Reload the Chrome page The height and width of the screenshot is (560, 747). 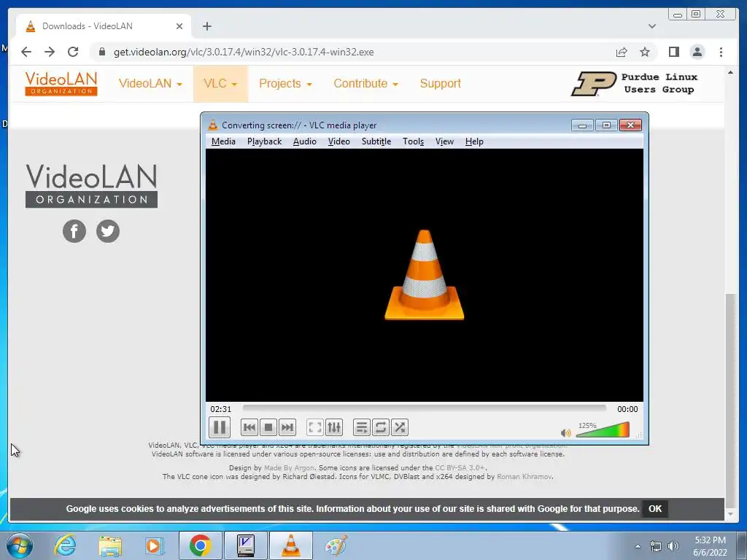tap(73, 52)
